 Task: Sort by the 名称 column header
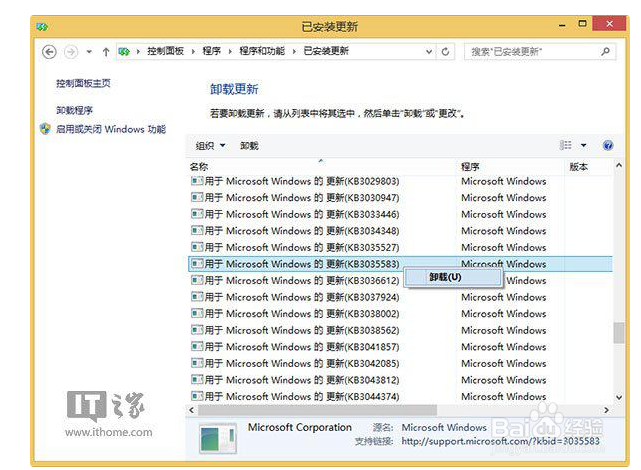199,166
